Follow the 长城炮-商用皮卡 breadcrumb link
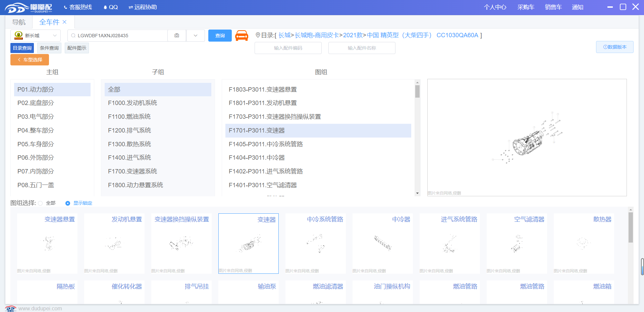Image resolution: width=644 pixels, height=312 pixels. (317, 35)
